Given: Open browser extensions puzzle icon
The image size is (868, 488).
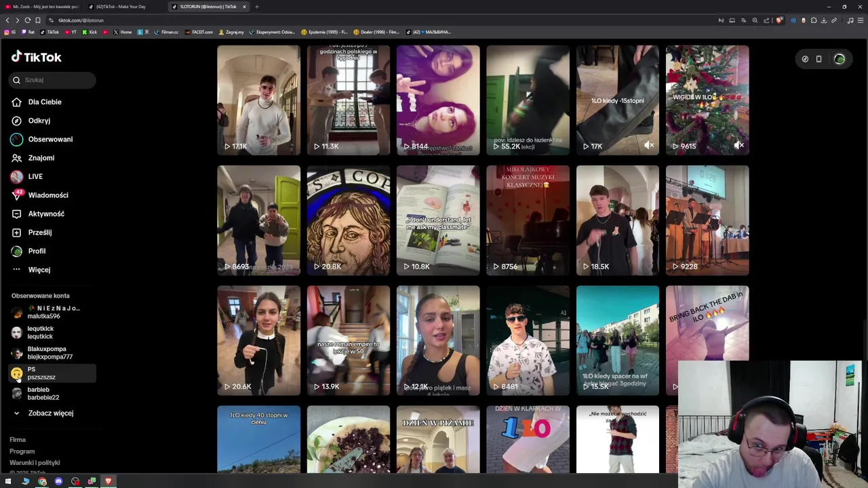Looking at the screenshot, I should pyautogui.click(x=813, y=20).
